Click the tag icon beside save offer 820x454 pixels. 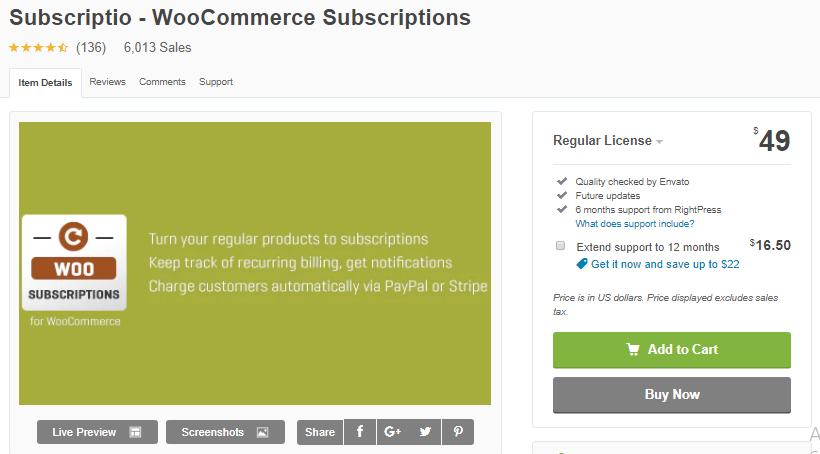tap(582, 264)
